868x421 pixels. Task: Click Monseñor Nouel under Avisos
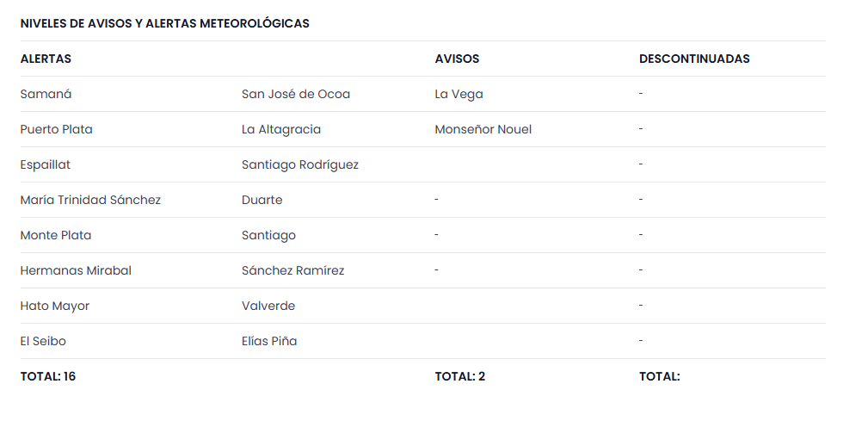pyautogui.click(x=483, y=129)
